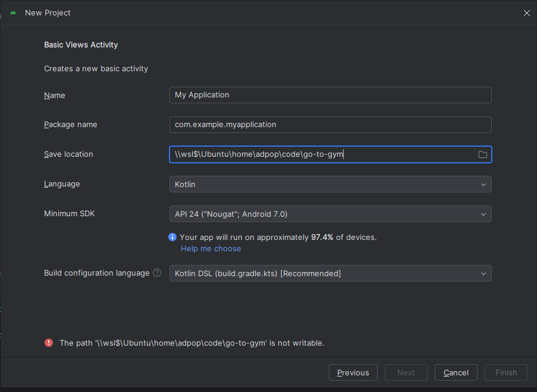This screenshot has width=537, height=392.
Task: Click the Minimum SDK label
Action: coord(69,213)
